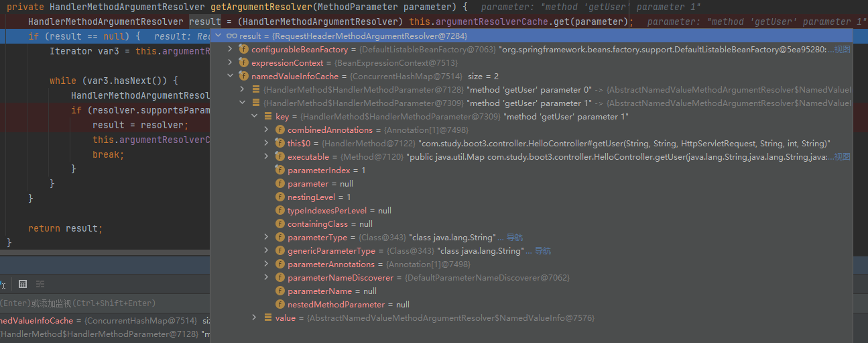Click the field icon of configurableBeanFactory
This screenshot has width=868, height=343.
coord(244,49)
